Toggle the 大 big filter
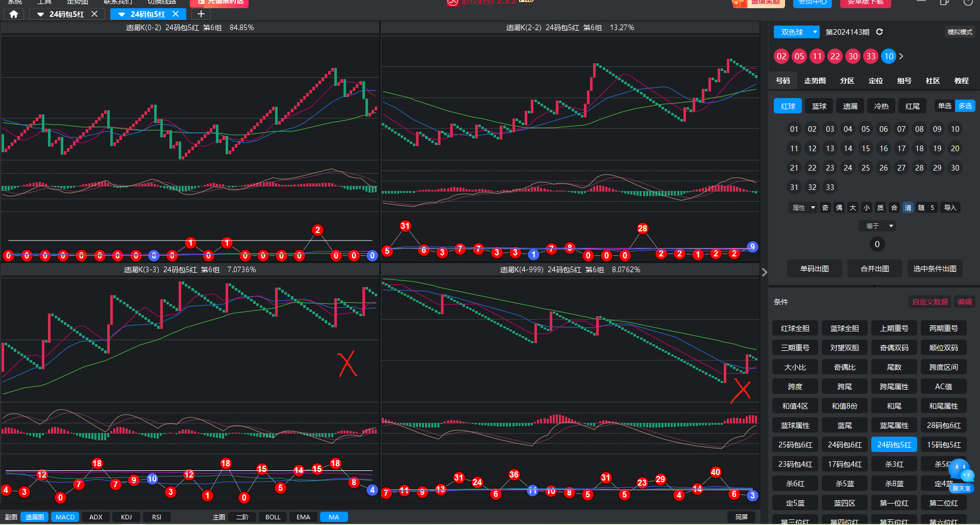Screen dimensions: 980x525 click(x=853, y=208)
